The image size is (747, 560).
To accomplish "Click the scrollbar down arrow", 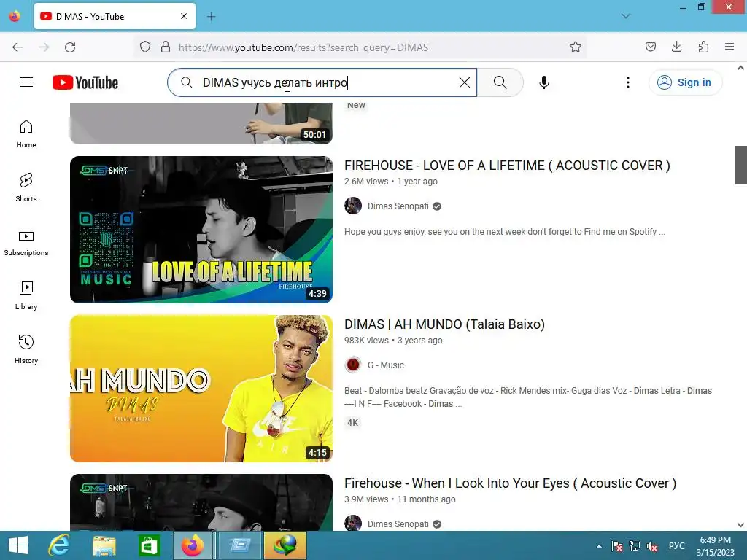I will (740, 525).
